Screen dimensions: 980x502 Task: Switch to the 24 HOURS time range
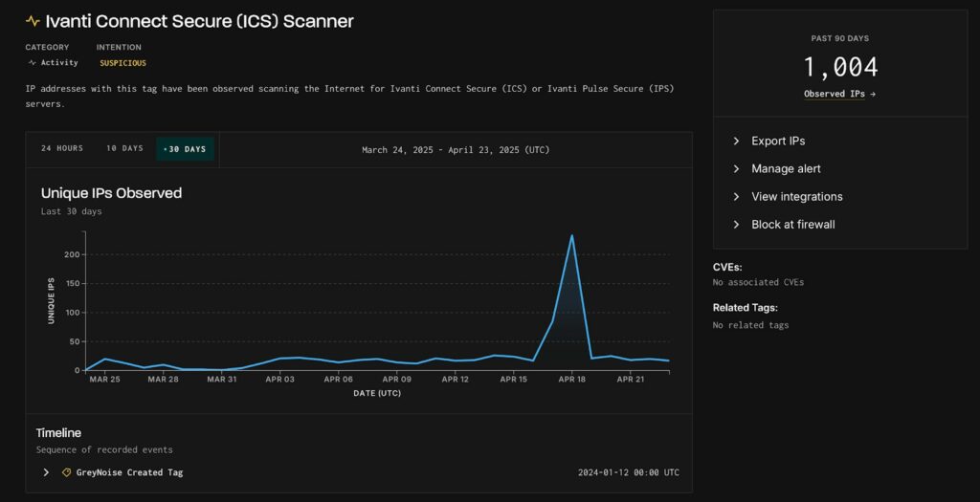62,149
